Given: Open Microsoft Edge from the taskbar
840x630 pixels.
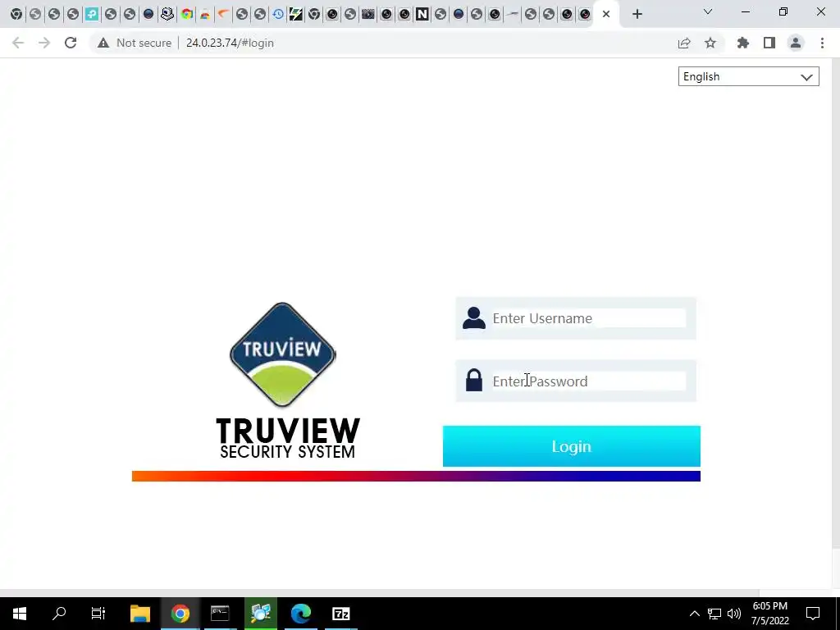Looking at the screenshot, I should coord(301,614).
